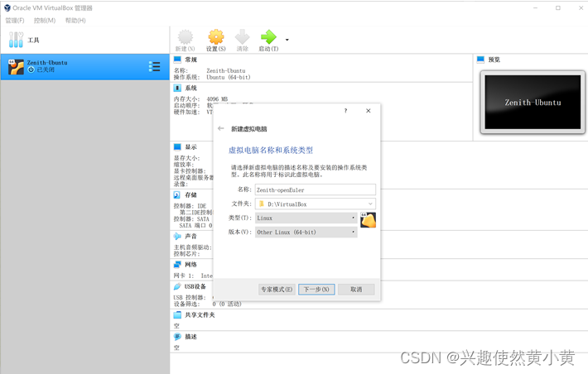
Task: Click the Preview (预览) panel icon
Action: pyautogui.click(x=480, y=60)
